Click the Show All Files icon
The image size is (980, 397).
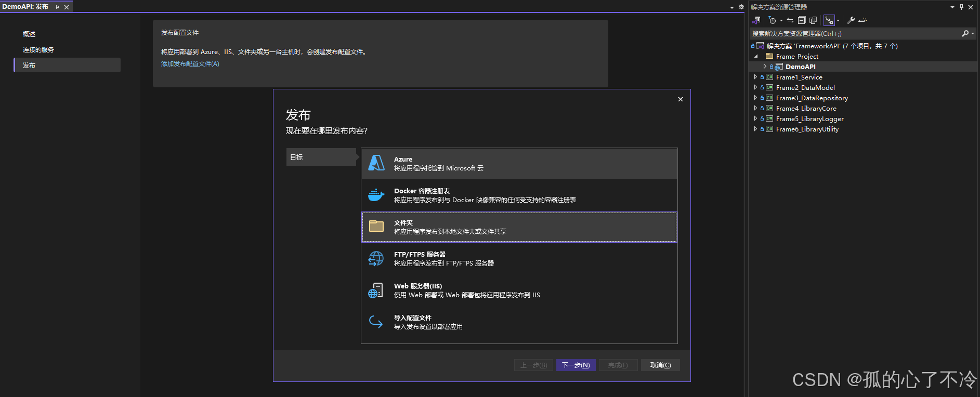[813, 20]
